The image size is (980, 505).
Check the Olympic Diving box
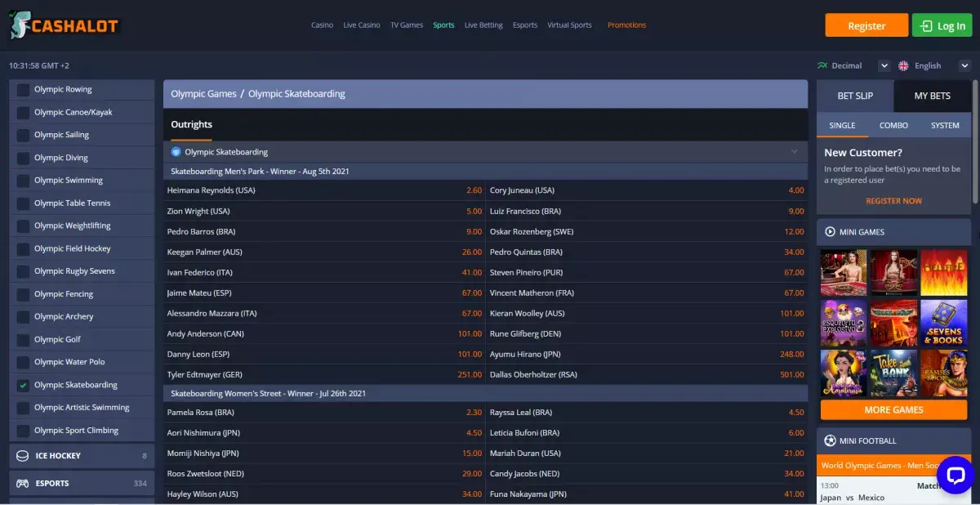[x=23, y=158]
